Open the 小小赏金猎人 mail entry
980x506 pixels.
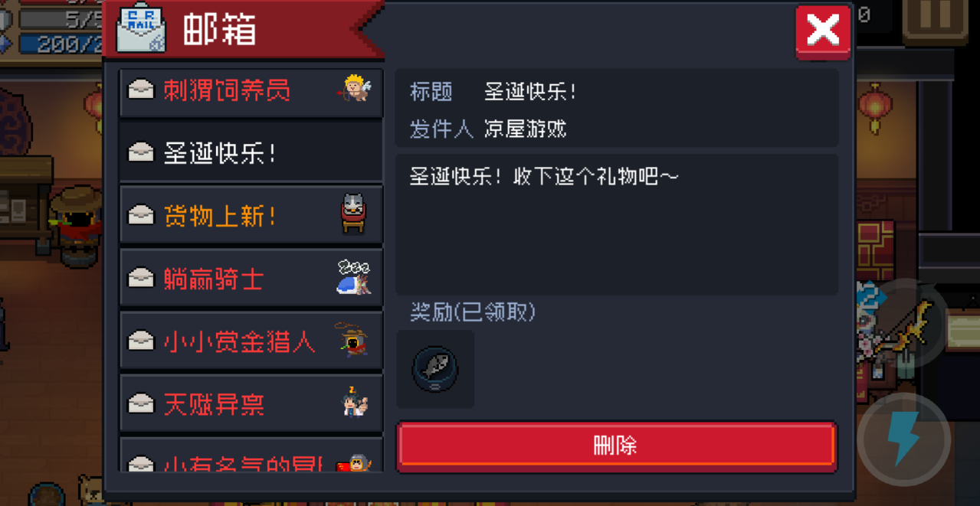point(251,341)
